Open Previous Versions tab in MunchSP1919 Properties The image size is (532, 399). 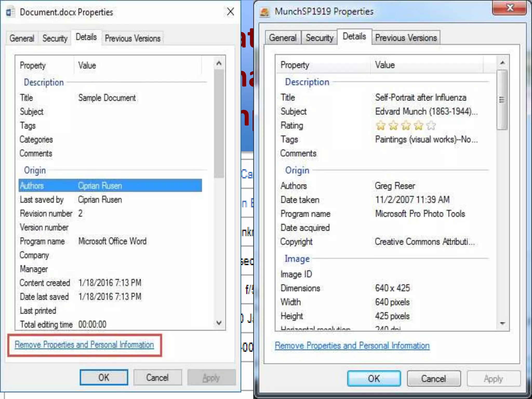(x=406, y=38)
